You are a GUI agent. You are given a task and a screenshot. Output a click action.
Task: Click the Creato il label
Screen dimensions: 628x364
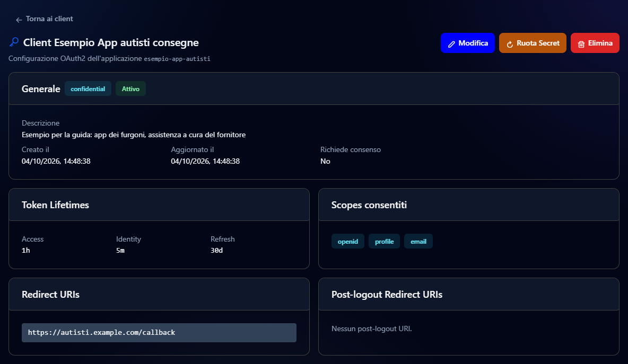35,149
